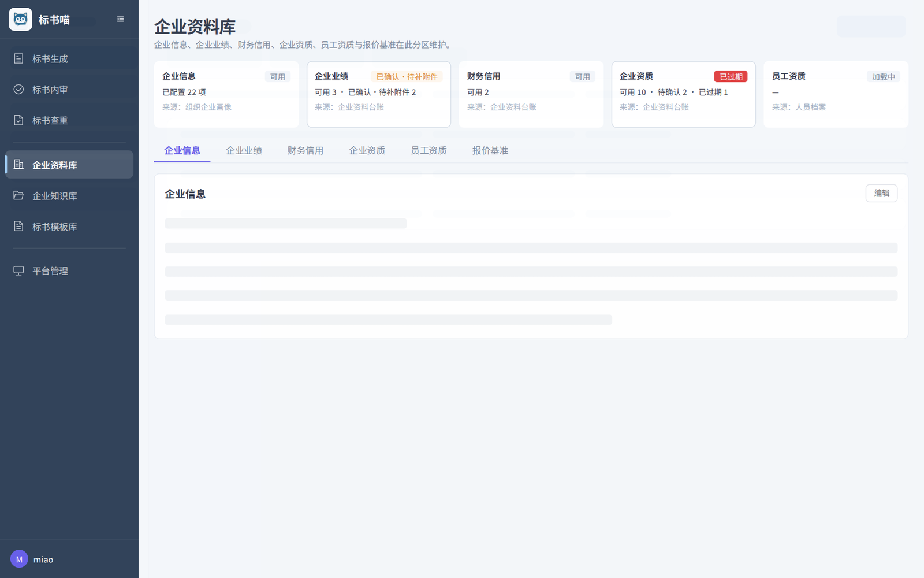Image resolution: width=924 pixels, height=578 pixels.
Task: Open the 财务信用 summary card
Action: (x=531, y=94)
